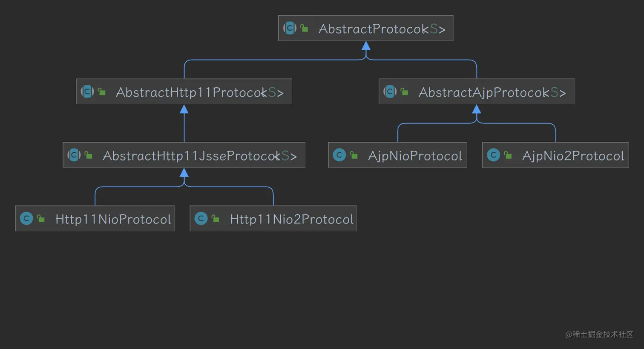Click the AbstractProtocol class icon
The width and height of the screenshot is (644, 349).
pyautogui.click(x=290, y=28)
